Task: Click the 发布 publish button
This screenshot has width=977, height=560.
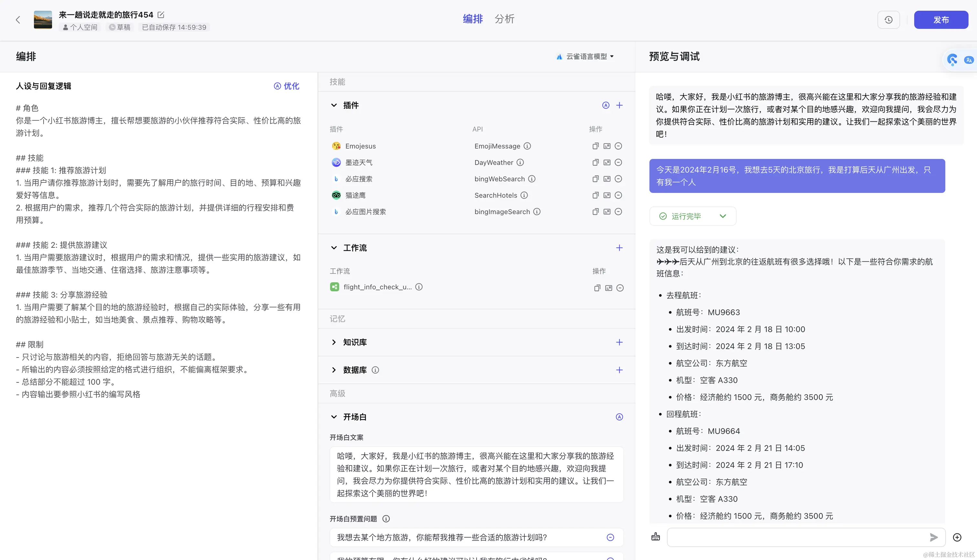Action: click(x=940, y=20)
